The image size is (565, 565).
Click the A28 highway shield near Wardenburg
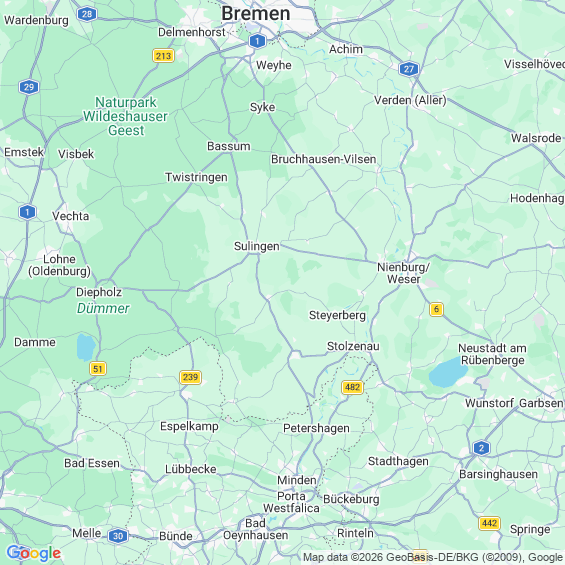click(87, 14)
